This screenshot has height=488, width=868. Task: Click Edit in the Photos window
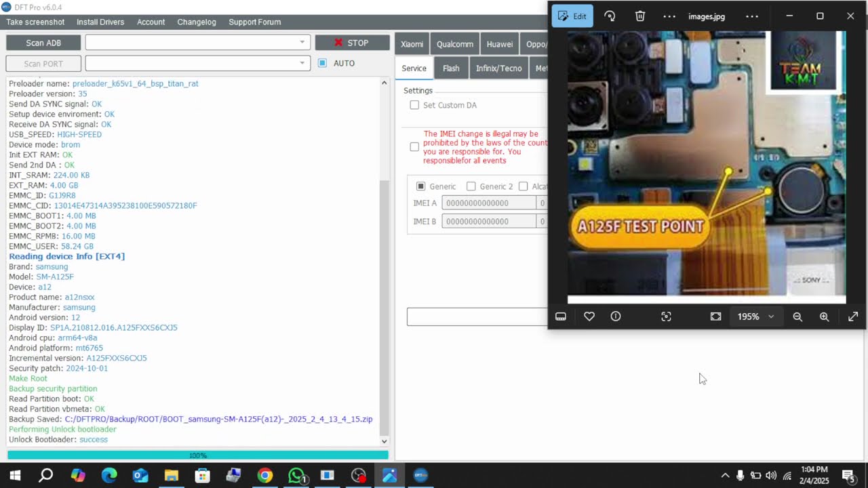[x=572, y=16]
